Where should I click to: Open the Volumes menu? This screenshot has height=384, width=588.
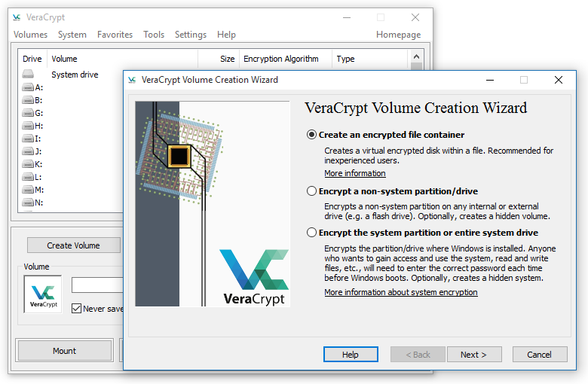[30, 35]
